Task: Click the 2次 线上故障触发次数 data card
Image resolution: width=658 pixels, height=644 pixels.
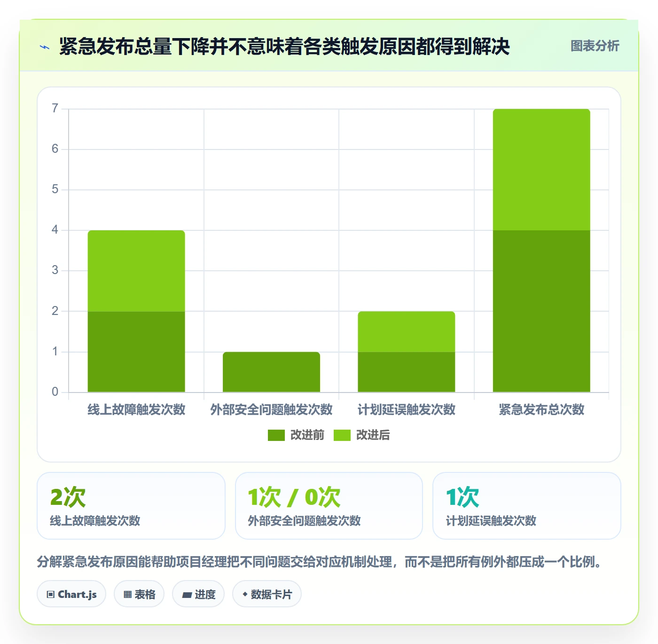Action: coord(131,506)
